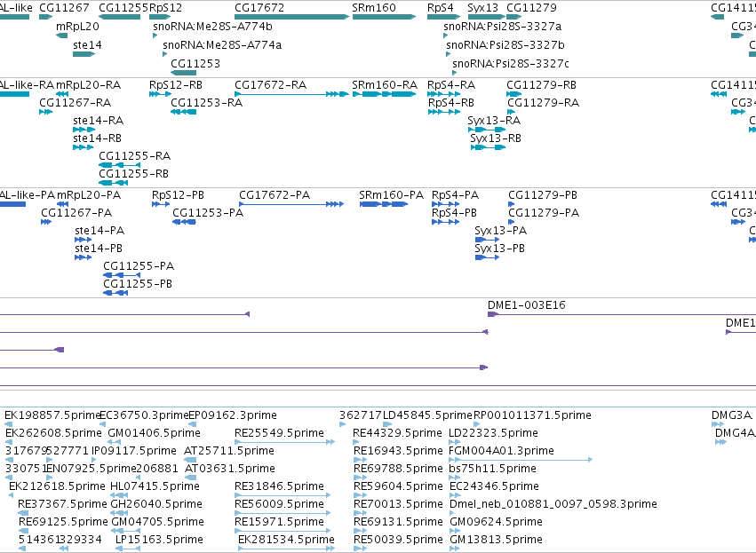Select transcript CG11267-RA
756x553 pixels.
click(x=75, y=103)
